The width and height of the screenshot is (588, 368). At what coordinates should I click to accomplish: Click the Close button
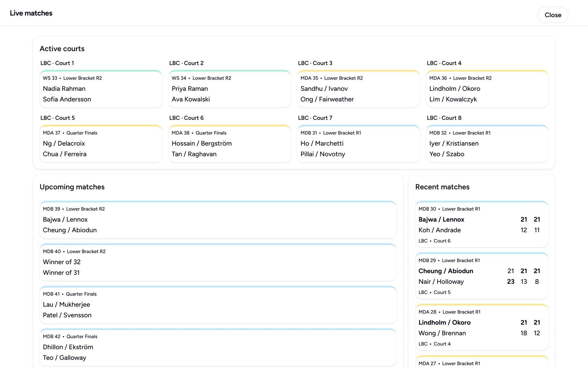[x=553, y=15]
